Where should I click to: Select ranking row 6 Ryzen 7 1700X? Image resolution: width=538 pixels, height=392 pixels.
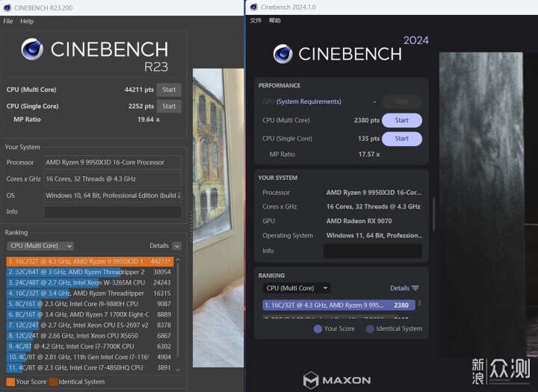(90, 314)
